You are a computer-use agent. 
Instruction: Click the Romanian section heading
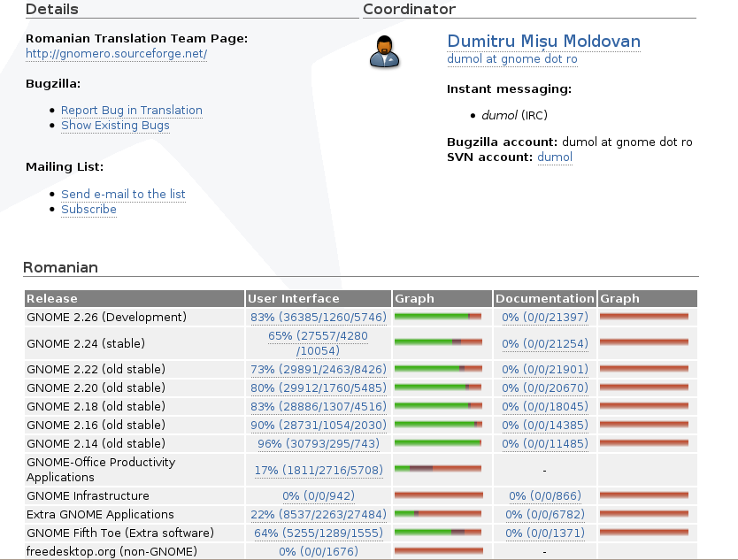point(61,267)
